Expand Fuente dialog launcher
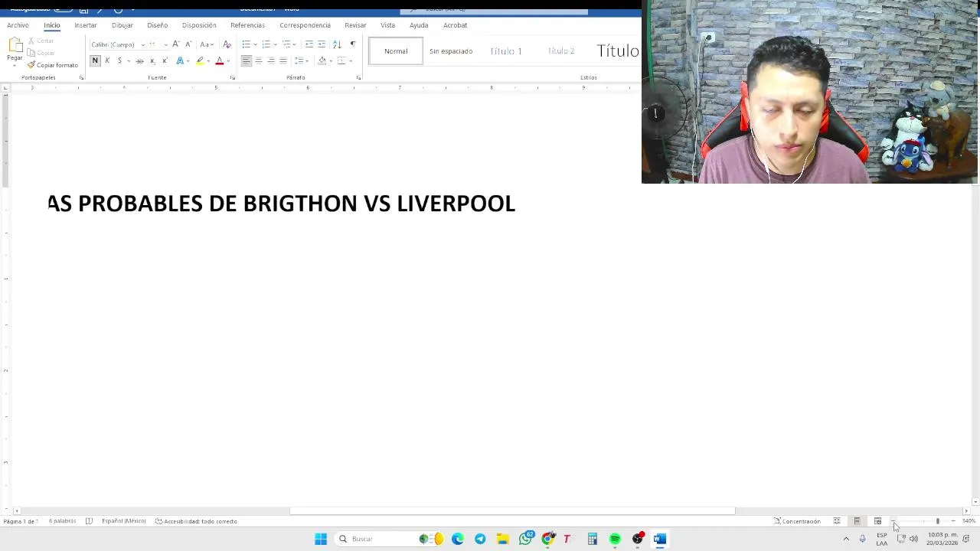Image resolution: width=980 pixels, height=551 pixels. tap(232, 77)
